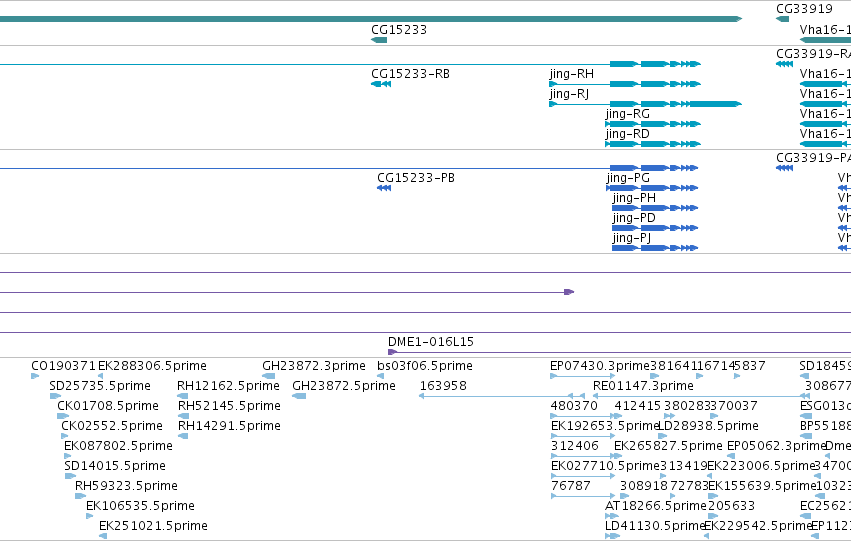Click the EK087802.5prime EST label
The height and width of the screenshot is (541, 851).
(118, 446)
